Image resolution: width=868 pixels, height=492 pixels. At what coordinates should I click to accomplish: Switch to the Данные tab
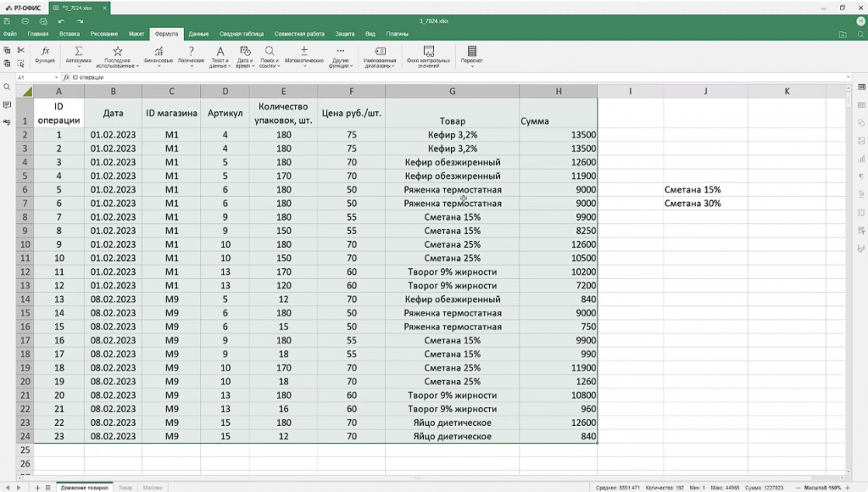[x=198, y=34]
